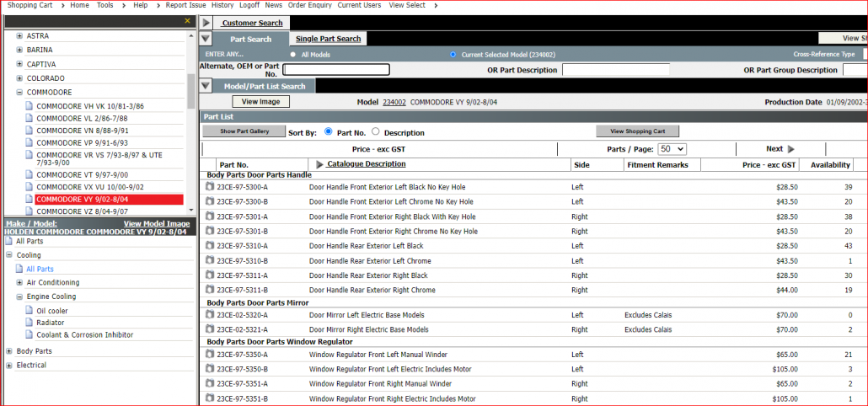The width and height of the screenshot is (868, 406).
Task: Focus the OR Part Description field
Action: [616, 70]
